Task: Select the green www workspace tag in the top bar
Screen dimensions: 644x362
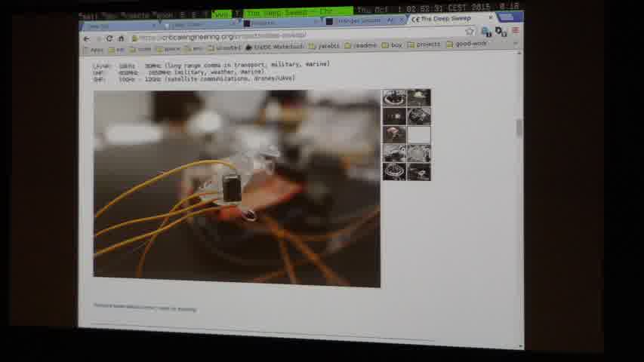Action: pyautogui.click(x=221, y=14)
